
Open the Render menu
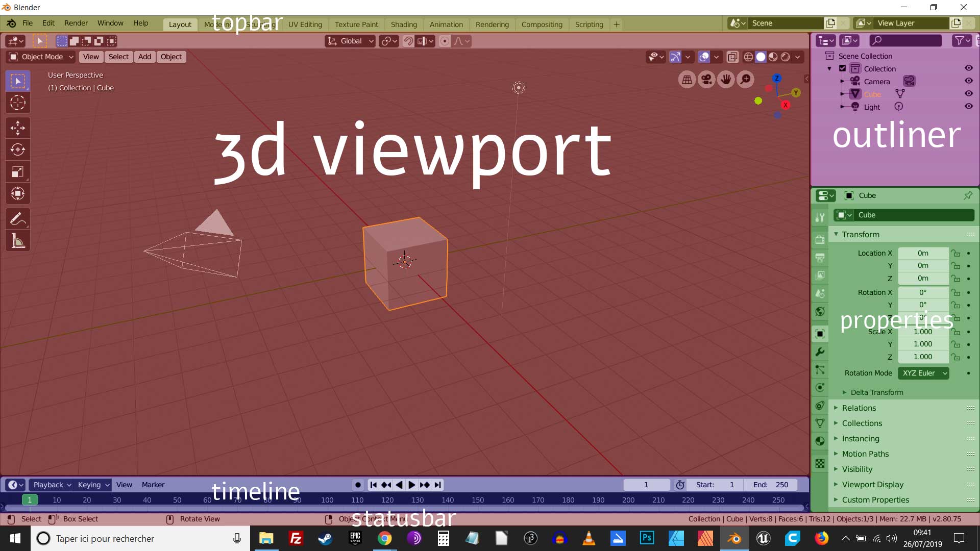click(x=76, y=23)
